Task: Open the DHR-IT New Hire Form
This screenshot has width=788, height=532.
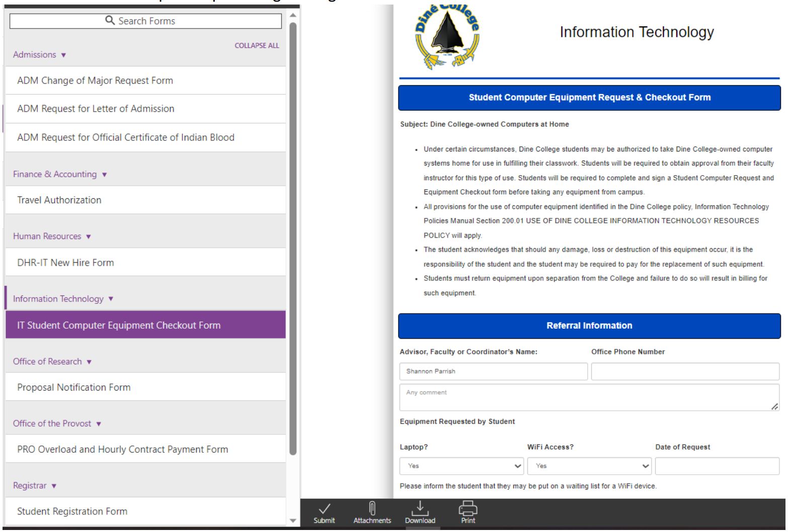Action: 145,262
